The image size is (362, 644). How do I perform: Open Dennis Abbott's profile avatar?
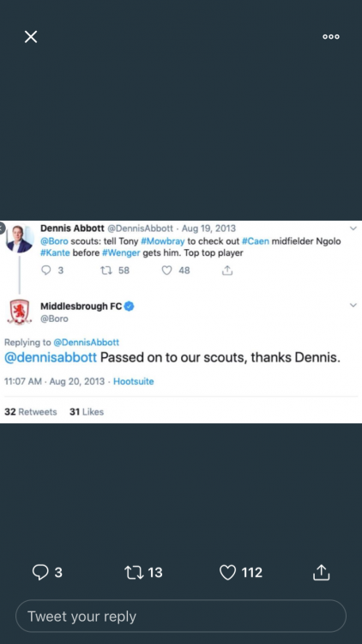click(x=20, y=239)
